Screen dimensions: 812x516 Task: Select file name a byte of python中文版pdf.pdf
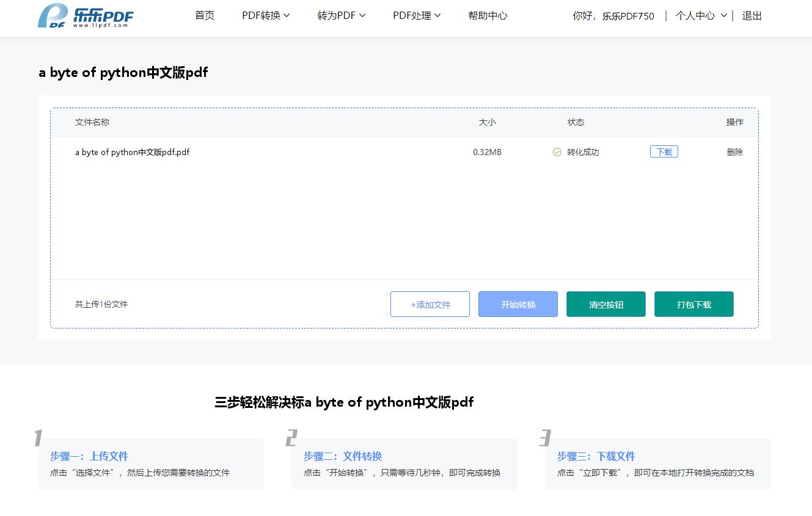click(132, 152)
